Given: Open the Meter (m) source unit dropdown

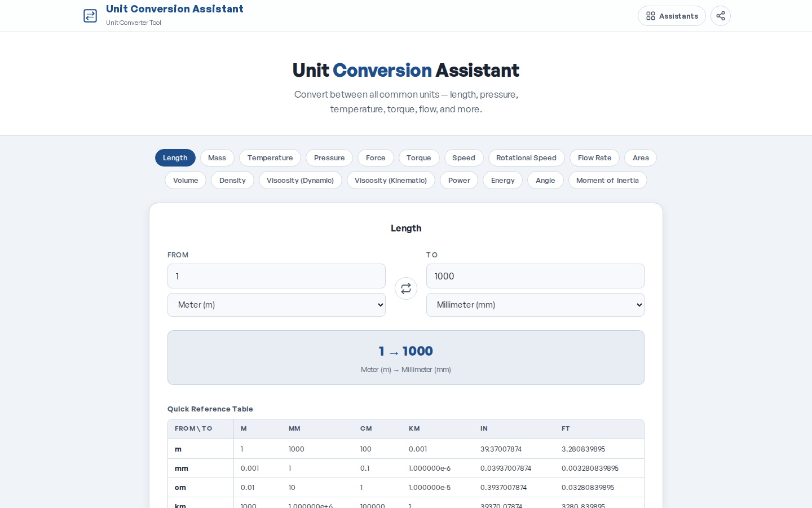Looking at the screenshot, I should tap(276, 305).
